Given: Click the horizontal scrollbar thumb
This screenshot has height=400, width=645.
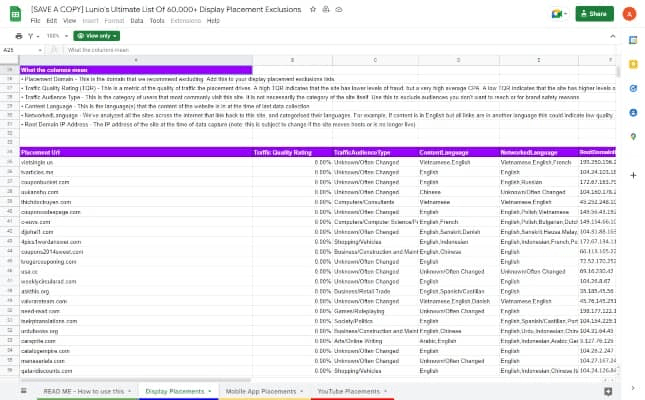Looking at the screenshot, I should point(136,380).
